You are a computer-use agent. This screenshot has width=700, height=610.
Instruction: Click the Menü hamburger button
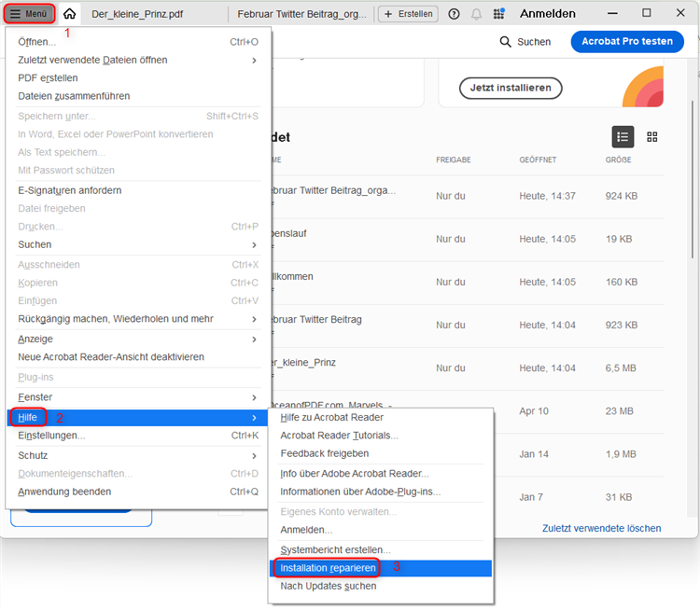(x=29, y=14)
